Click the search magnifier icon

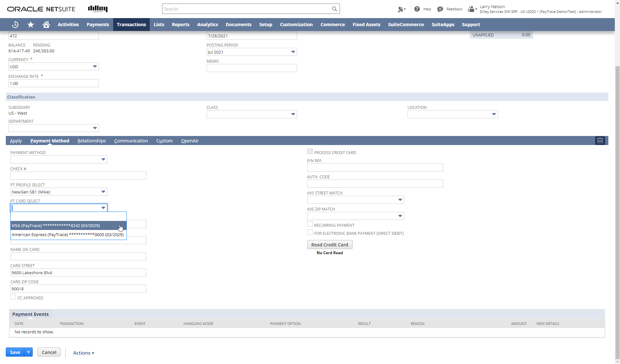click(x=334, y=9)
